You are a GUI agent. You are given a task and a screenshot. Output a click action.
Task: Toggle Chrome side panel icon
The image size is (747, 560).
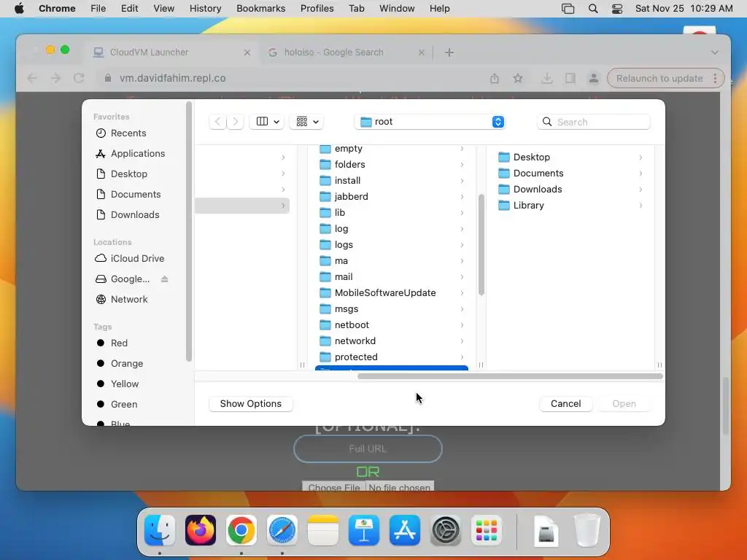click(x=570, y=78)
